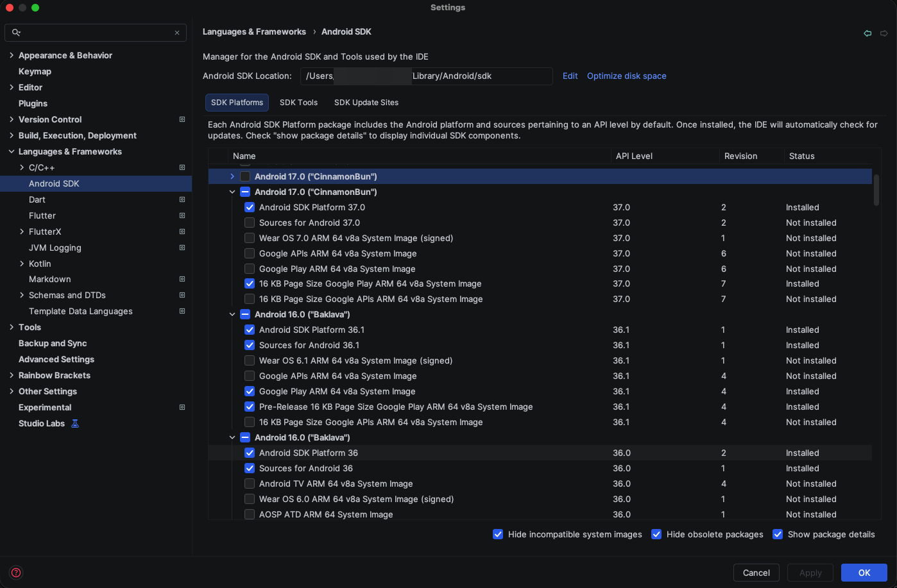The width and height of the screenshot is (897, 588).
Task: Check Android TV ARM 64 v8a System Image
Action: (x=250, y=483)
